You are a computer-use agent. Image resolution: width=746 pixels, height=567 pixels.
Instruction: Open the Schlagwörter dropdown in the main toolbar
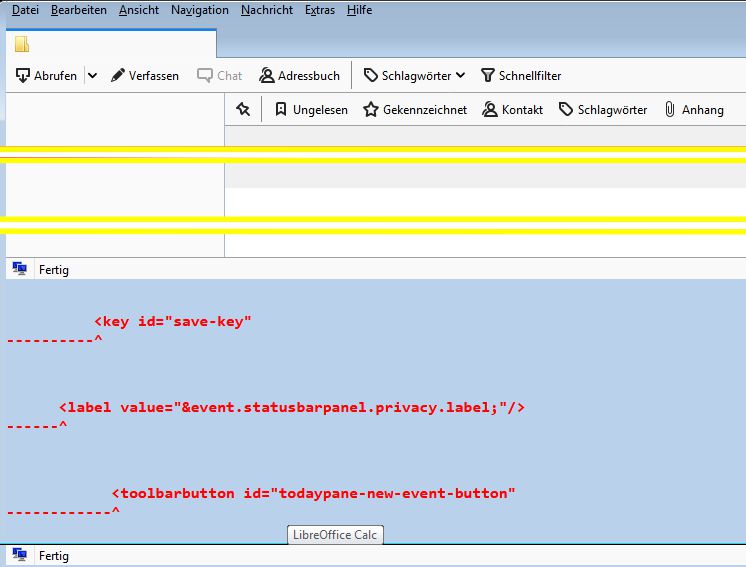[414, 75]
